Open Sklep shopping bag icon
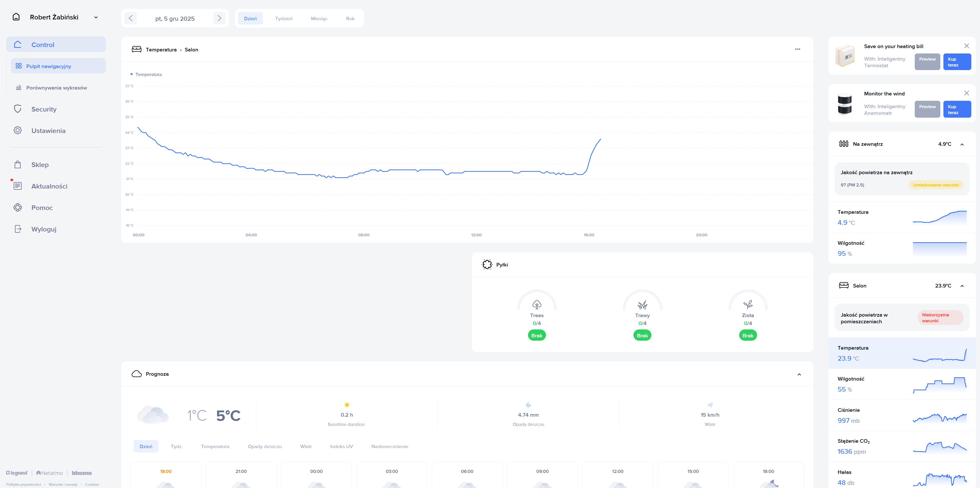The width and height of the screenshot is (980, 488). [x=17, y=164]
